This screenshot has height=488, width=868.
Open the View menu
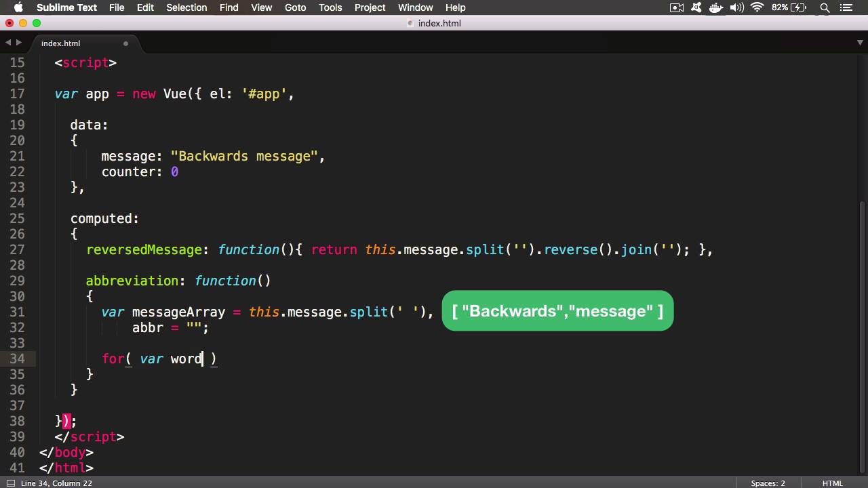[262, 7]
